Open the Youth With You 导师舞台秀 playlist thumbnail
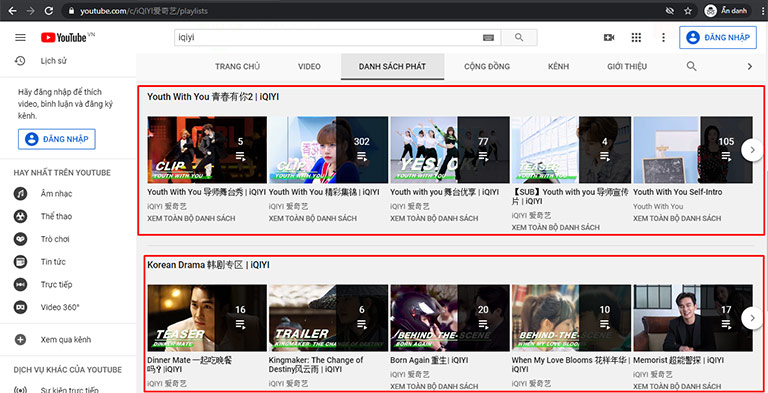 click(207, 149)
